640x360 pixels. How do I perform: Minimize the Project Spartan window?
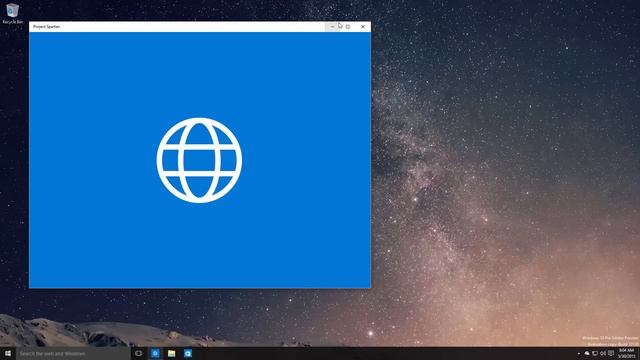point(332,27)
